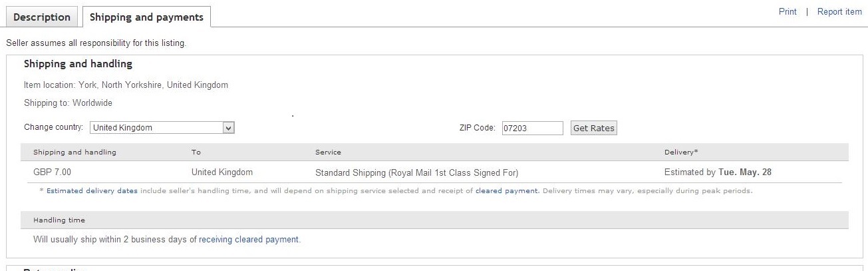Click the Handling time header bar
868x271 pixels.
59,220
